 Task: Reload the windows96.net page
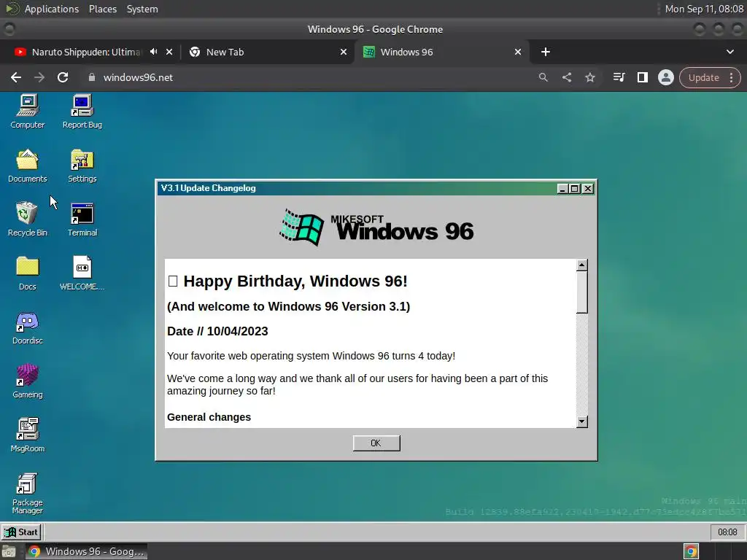click(x=63, y=77)
